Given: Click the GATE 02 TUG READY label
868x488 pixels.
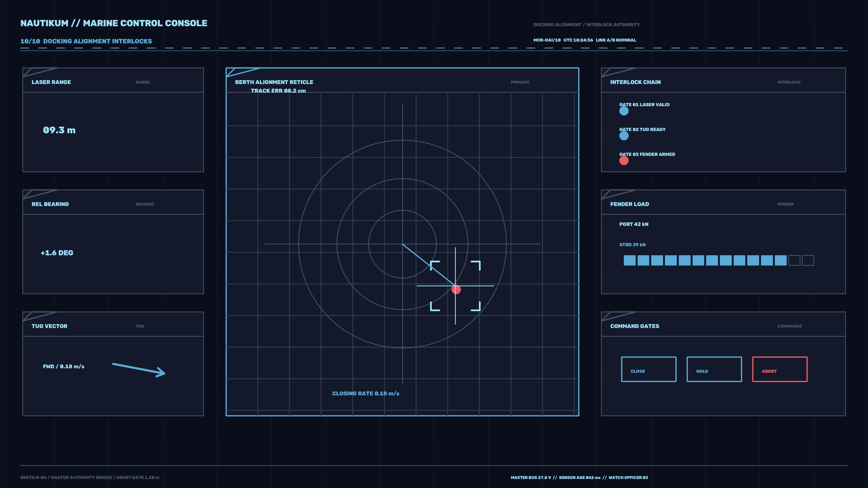Looking at the screenshot, I should (x=643, y=130).
